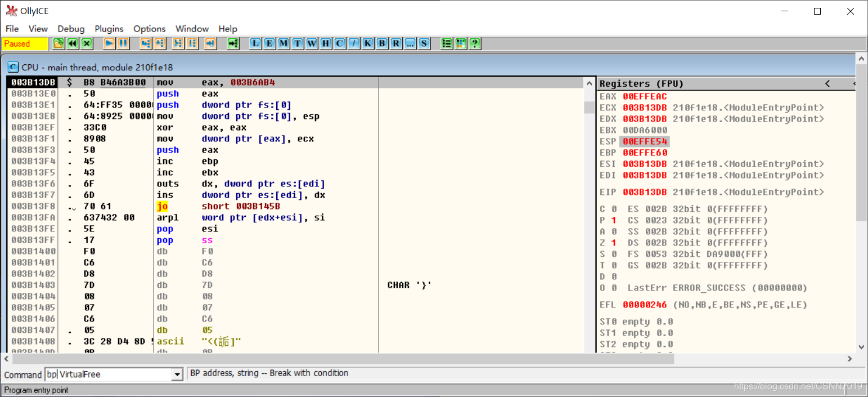
Task: Select the EBP register value 00EFFE60
Action: point(645,153)
